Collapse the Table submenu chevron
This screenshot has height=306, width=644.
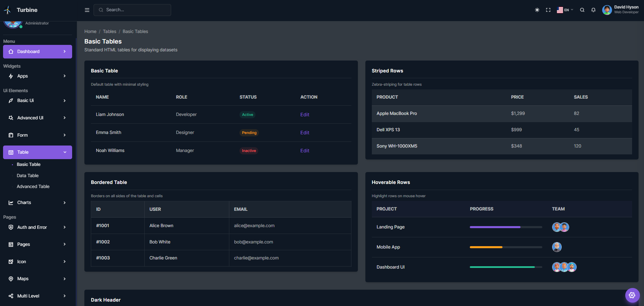pyautogui.click(x=65, y=152)
